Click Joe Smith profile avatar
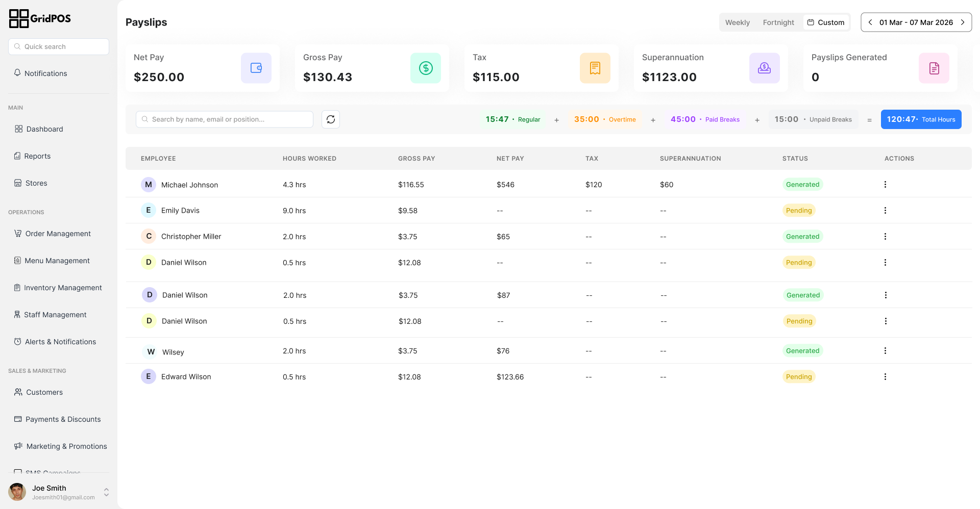Screen dimensions: 980x509 17,492
